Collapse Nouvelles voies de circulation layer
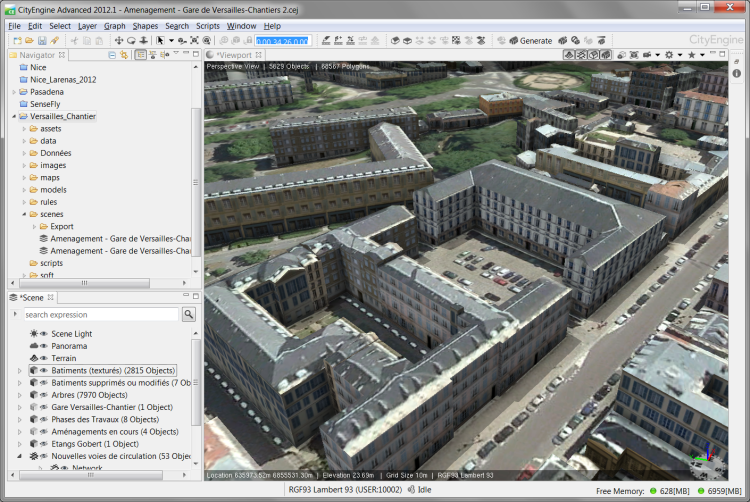Image resolution: width=750 pixels, height=502 pixels. pyautogui.click(x=20, y=456)
